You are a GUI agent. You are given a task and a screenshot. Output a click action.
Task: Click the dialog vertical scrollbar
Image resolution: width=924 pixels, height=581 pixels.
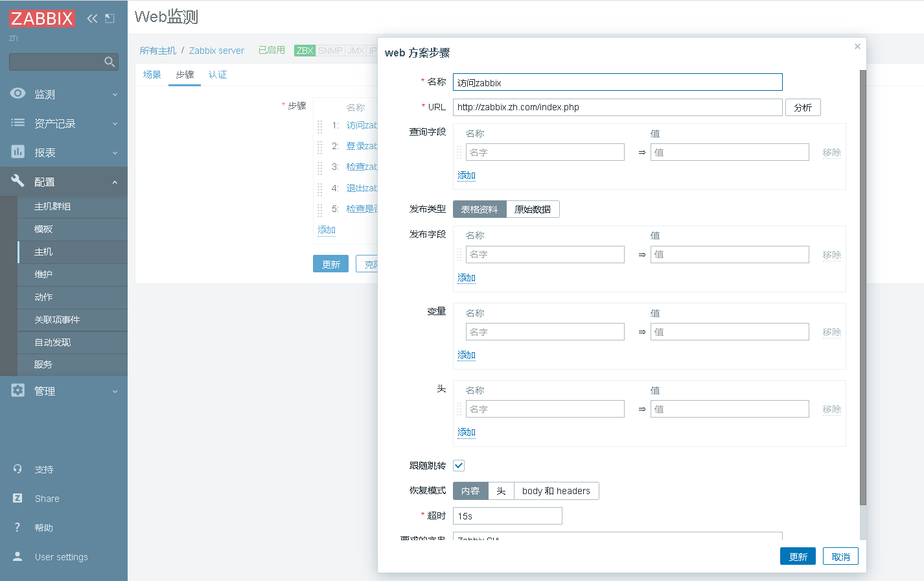pos(862,287)
